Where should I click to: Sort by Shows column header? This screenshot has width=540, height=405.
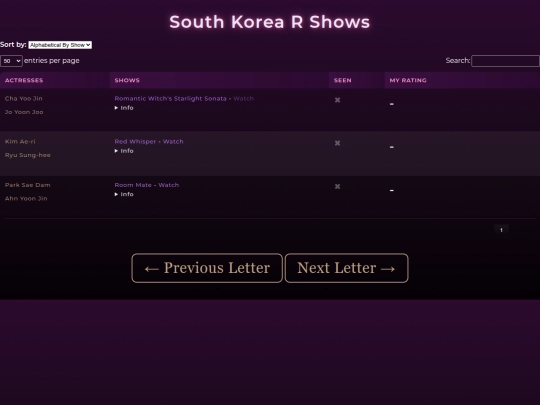pyautogui.click(x=219, y=80)
